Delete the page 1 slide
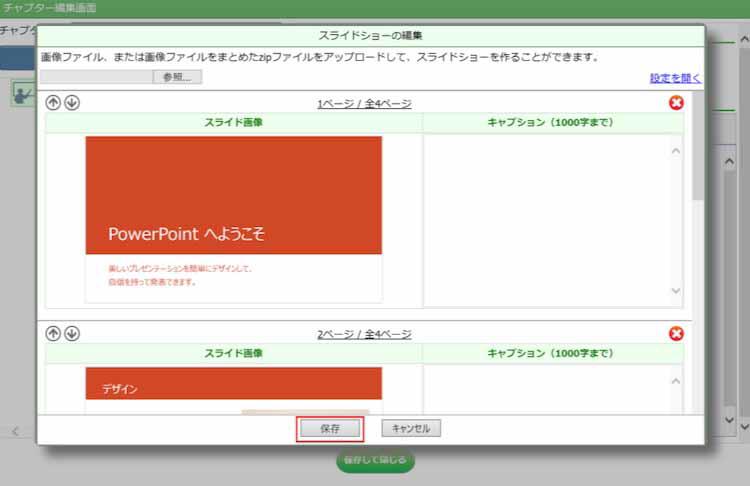The width and height of the screenshot is (750, 486). tap(676, 103)
